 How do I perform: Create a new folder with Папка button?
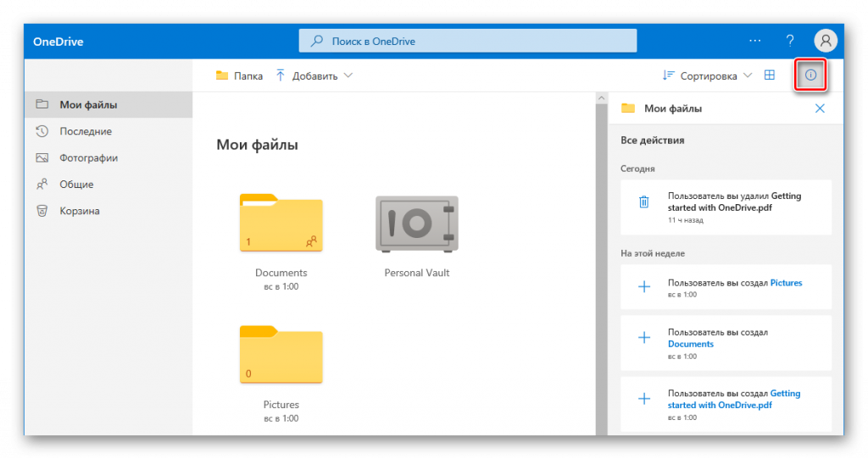[x=239, y=75]
